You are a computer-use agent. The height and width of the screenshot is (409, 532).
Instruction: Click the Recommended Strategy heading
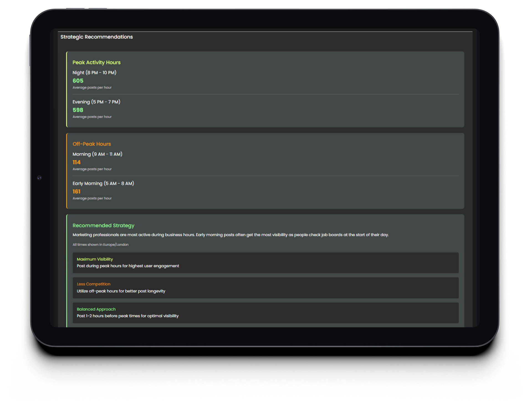(103, 225)
